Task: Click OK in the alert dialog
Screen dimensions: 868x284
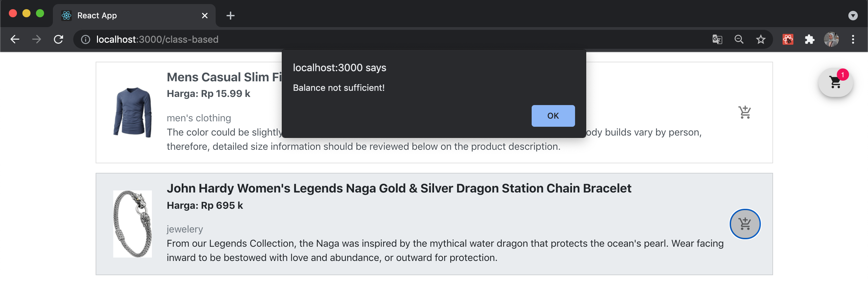Action: click(x=553, y=116)
